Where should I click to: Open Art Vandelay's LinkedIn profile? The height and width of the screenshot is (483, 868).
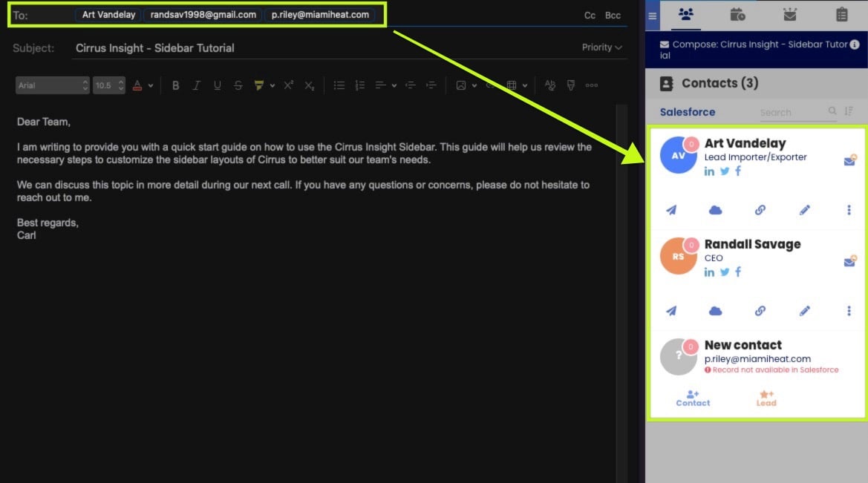click(x=709, y=171)
